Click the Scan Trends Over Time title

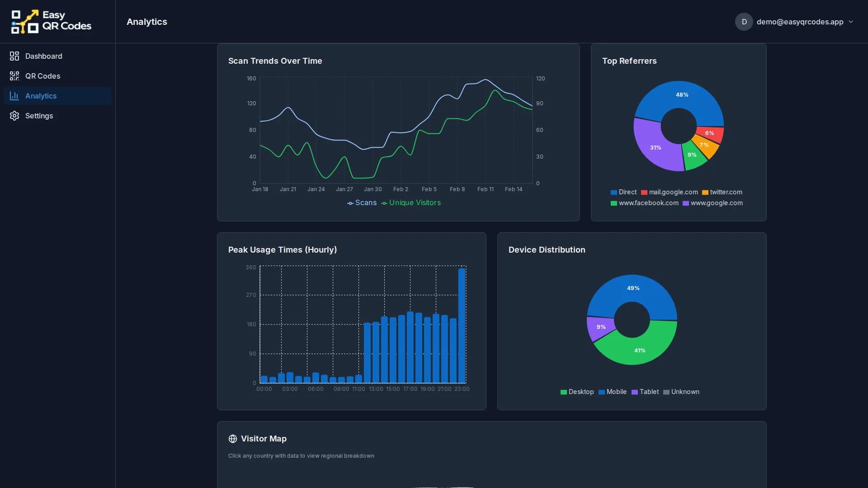click(275, 61)
